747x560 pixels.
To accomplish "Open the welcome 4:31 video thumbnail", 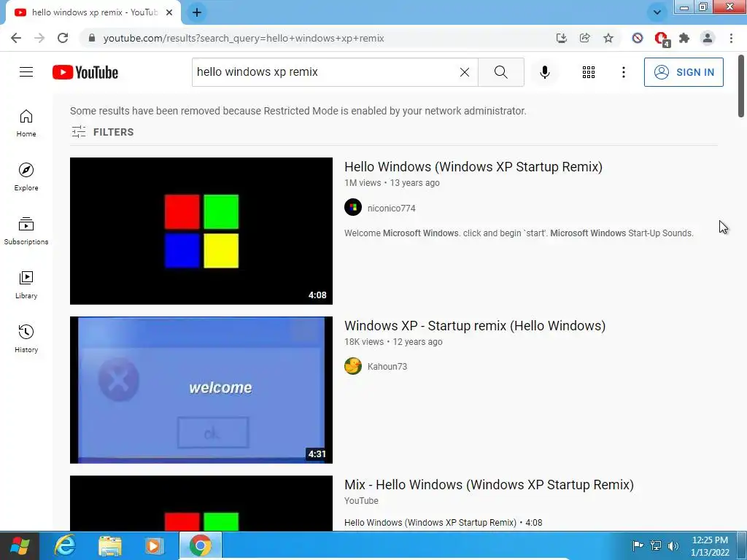I will (x=201, y=390).
